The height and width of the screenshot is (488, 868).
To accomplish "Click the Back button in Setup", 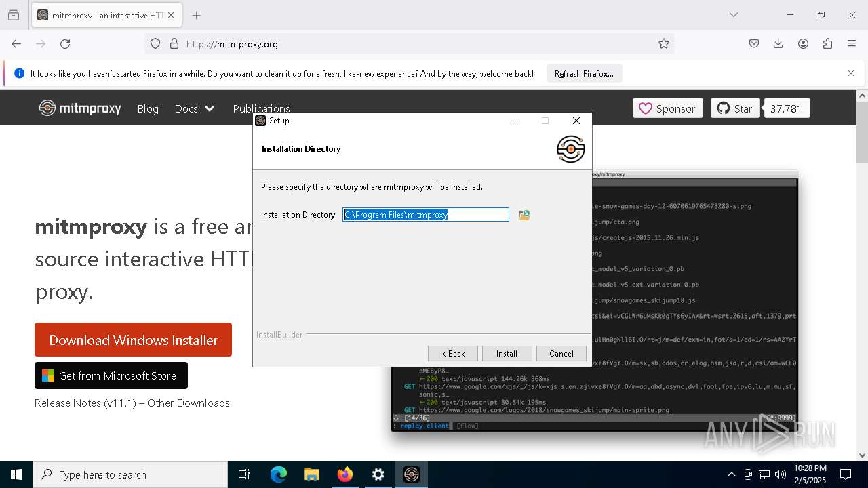I will tap(453, 353).
